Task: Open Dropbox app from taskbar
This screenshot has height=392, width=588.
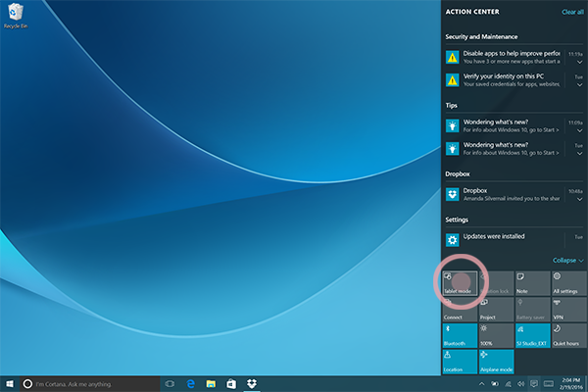Action: point(252,384)
